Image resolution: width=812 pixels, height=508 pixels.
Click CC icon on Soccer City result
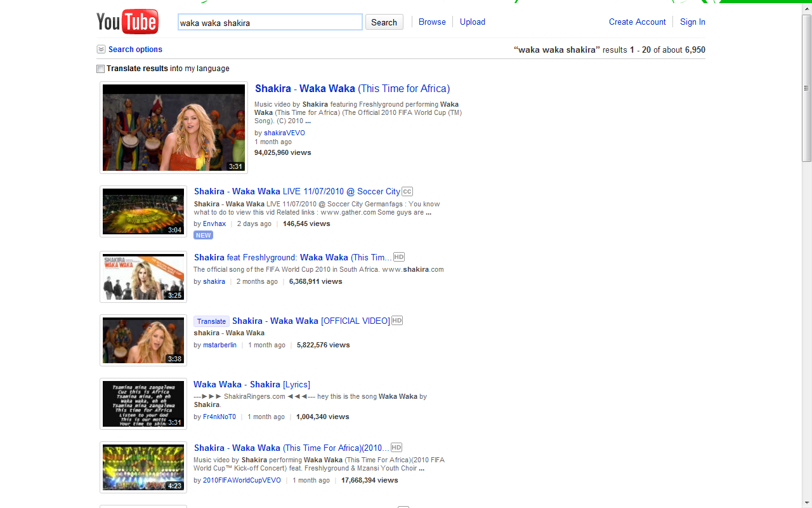pos(407,191)
